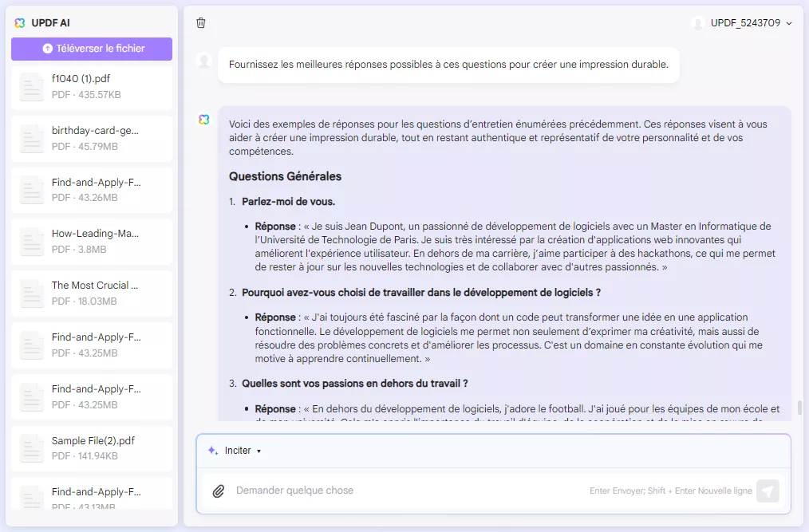
Task: Click the paperclip attachment icon
Action: point(219,491)
